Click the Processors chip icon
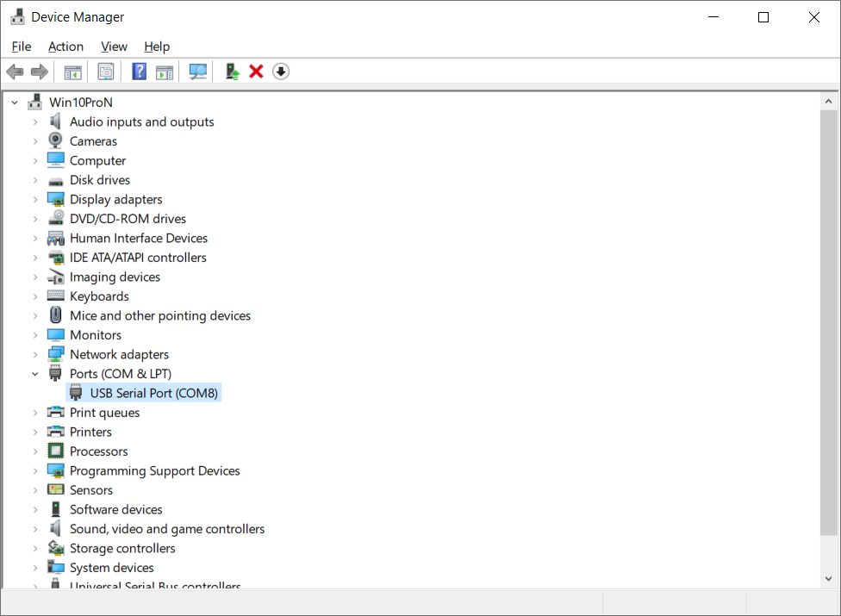The width and height of the screenshot is (841, 616). pyautogui.click(x=56, y=451)
